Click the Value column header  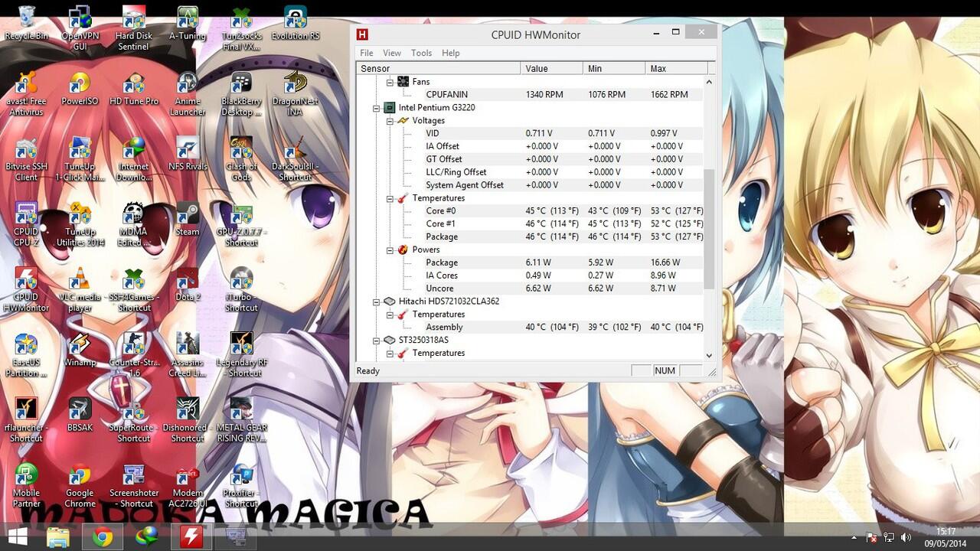pyautogui.click(x=552, y=68)
